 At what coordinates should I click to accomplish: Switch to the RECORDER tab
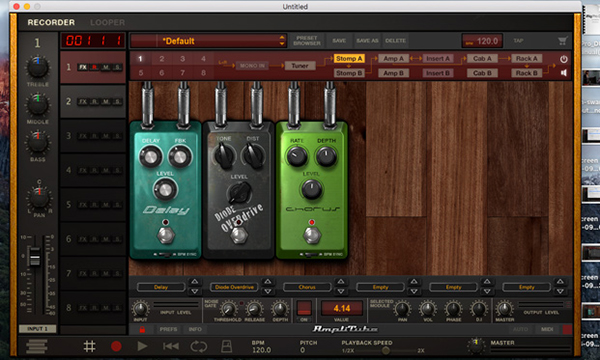coord(51,23)
